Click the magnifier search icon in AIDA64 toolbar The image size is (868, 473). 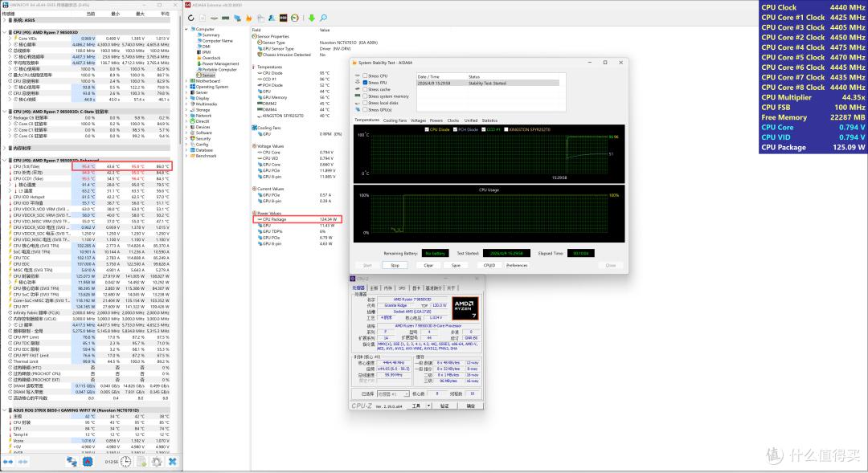323,18
